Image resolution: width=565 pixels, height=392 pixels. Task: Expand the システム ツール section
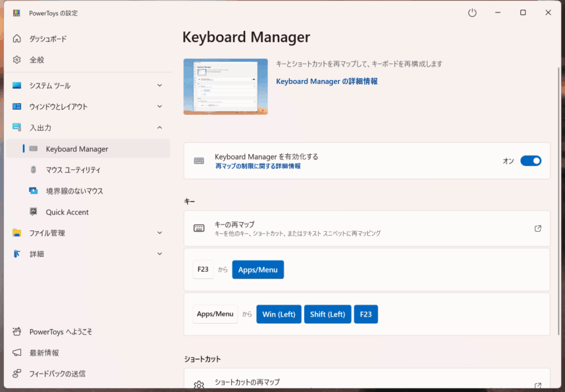(160, 85)
